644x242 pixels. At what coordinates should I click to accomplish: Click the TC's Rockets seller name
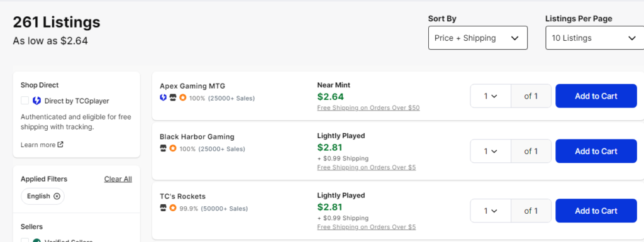coord(182,196)
